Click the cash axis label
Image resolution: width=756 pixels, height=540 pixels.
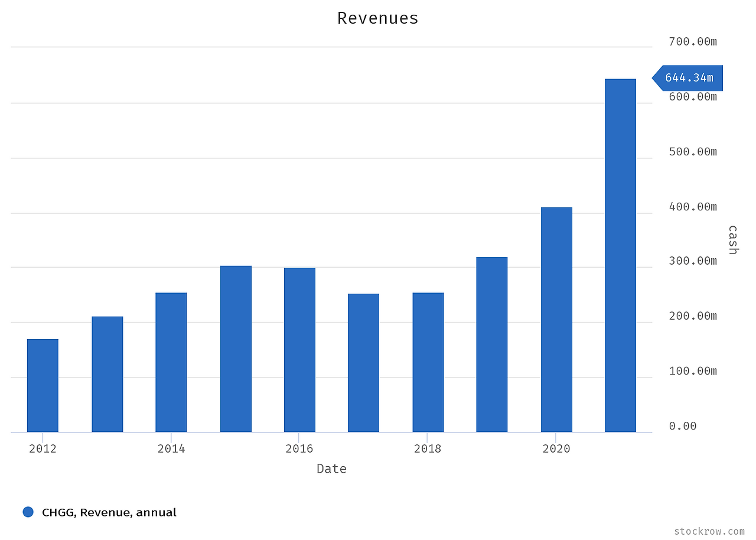click(732, 239)
